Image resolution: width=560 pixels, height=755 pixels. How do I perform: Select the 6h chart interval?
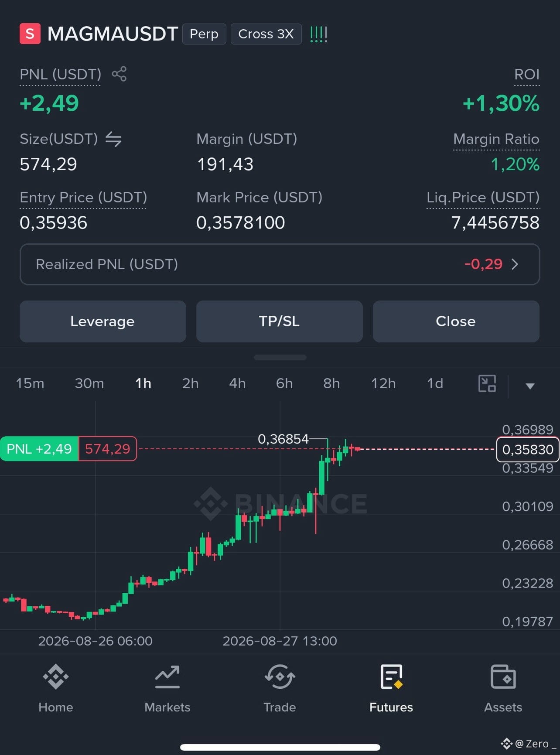[284, 383]
